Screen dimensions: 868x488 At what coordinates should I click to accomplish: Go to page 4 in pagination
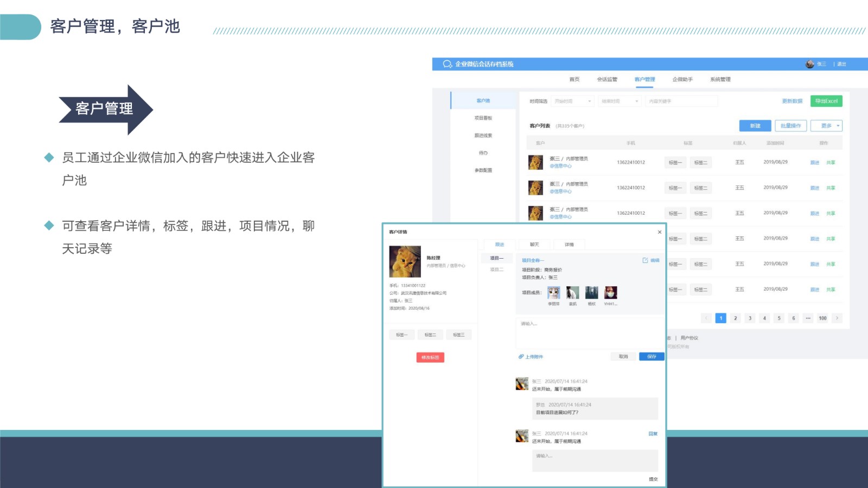click(765, 318)
